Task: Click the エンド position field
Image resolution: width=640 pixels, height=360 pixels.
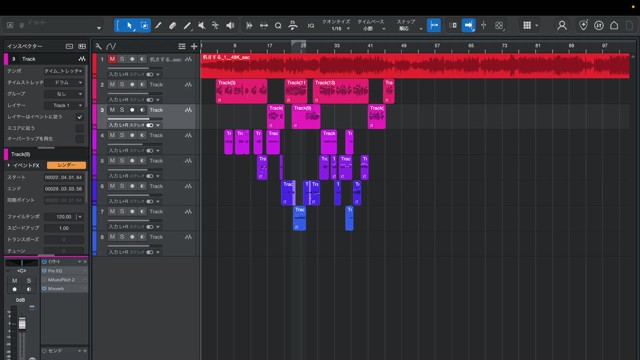Action: click(x=64, y=189)
